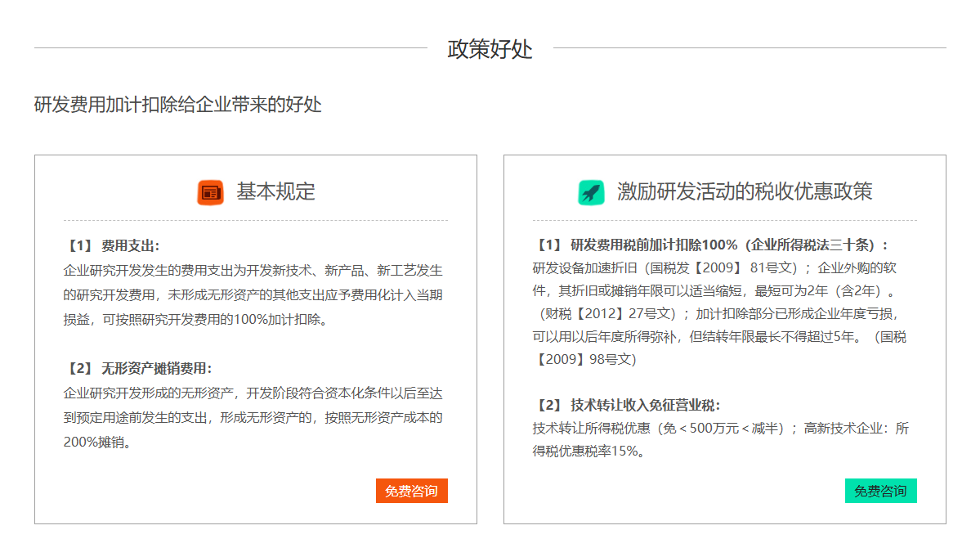Viewport: 980px width, 557px height.
Task: Click the 【1】研发费用税前加计扣除100% subheading
Action: (x=710, y=245)
